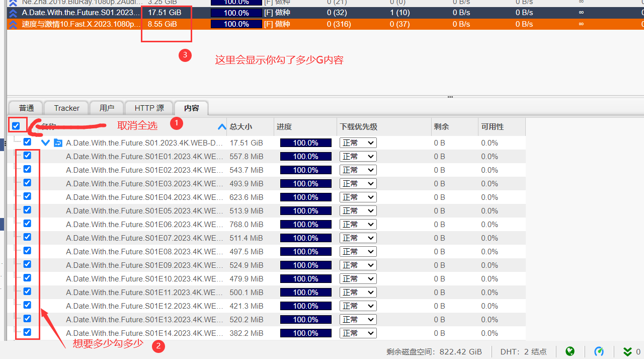Open priority dropdown for the S01 folder row

click(x=358, y=143)
